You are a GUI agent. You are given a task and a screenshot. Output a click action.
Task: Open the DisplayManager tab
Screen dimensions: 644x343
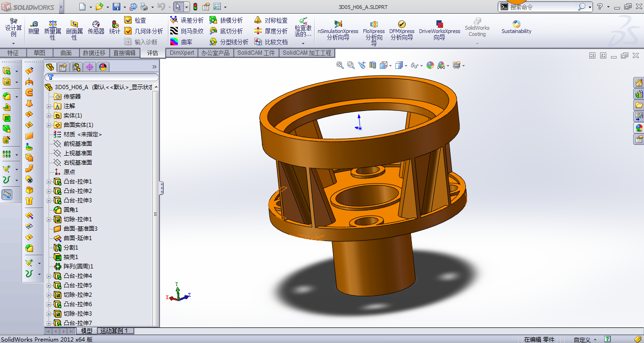tap(103, 67)
